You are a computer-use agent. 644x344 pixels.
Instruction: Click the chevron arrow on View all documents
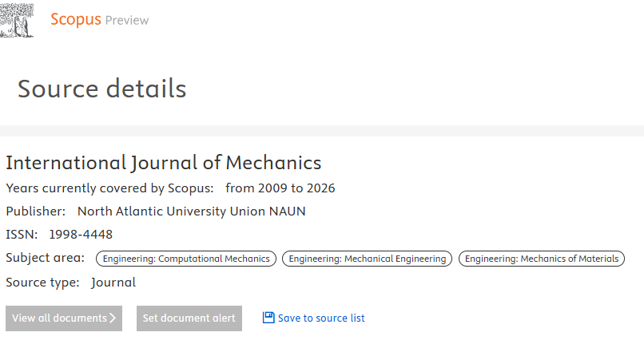[113, 318]
